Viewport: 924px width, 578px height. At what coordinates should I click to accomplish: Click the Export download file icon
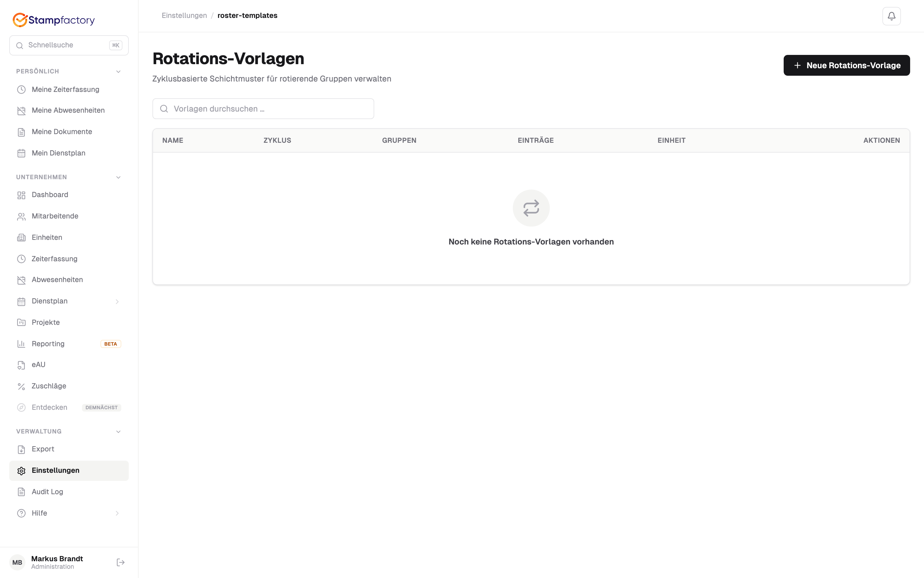tap(21, 449)
